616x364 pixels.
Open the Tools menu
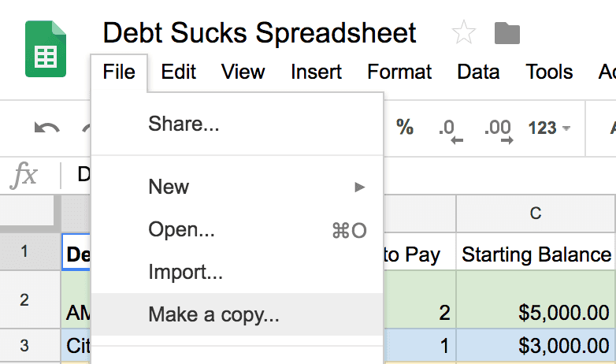[549, 72]
